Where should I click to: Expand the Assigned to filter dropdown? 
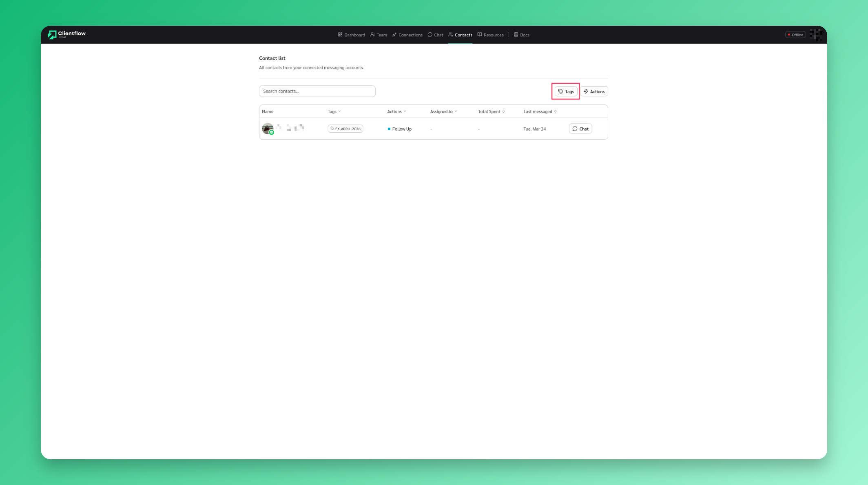[443, 111]
